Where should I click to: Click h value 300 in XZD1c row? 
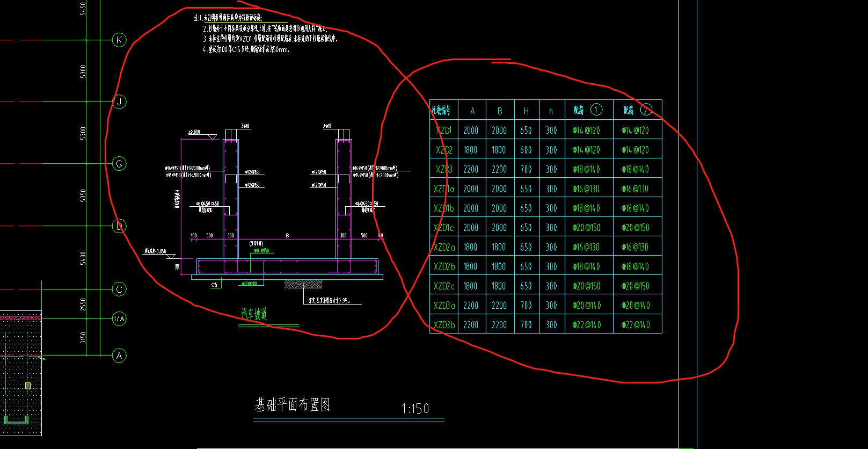coord(551,228)
